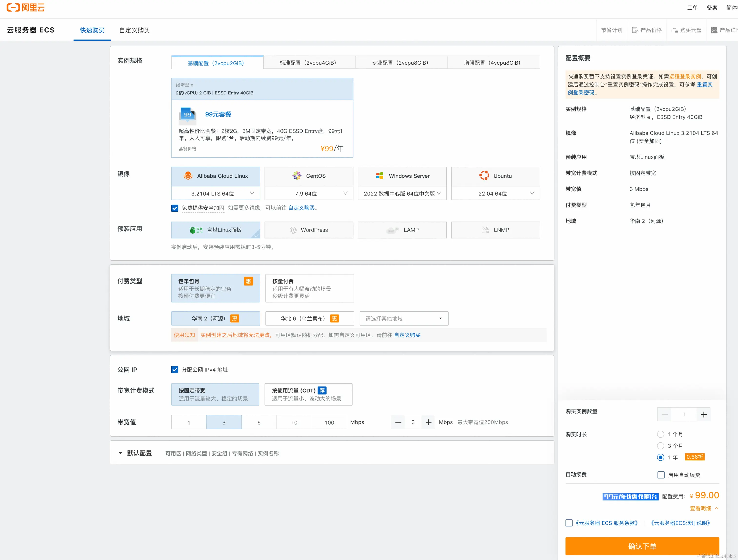Select the WordPress preinstalled application
The image size is (738, 560).
point(309,230)
